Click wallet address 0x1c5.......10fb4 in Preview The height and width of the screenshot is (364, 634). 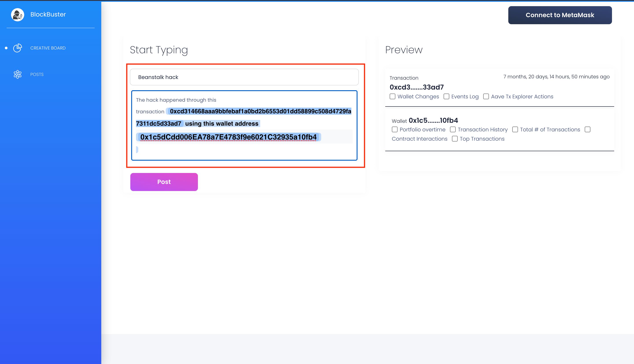[433, 121]
